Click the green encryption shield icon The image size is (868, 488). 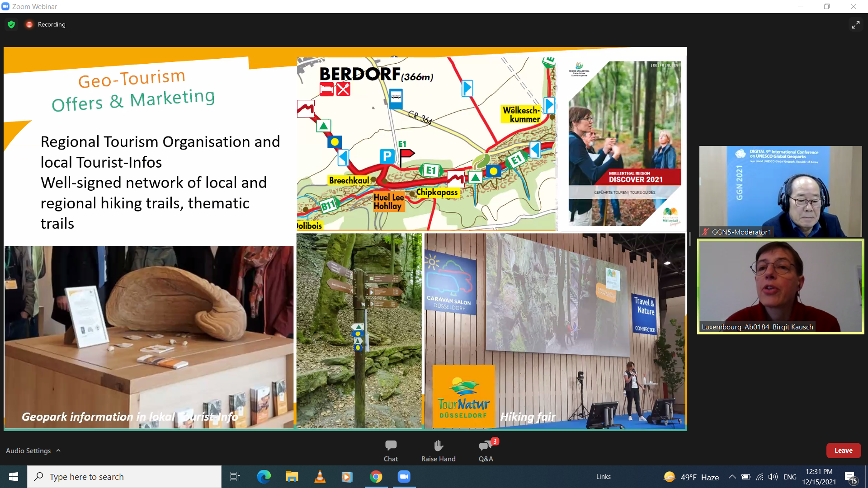point(11,24)
